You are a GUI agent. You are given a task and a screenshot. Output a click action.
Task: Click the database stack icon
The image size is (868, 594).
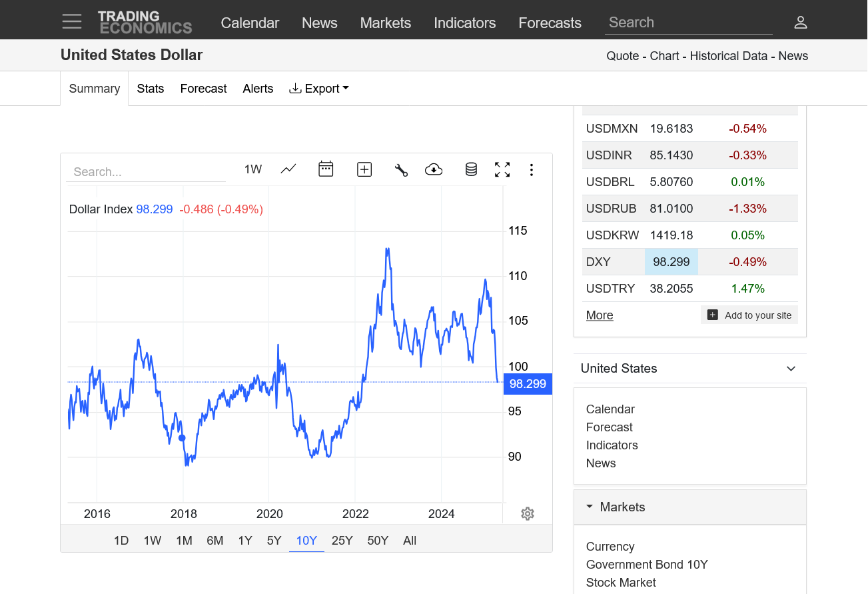(x=471, y=170)
